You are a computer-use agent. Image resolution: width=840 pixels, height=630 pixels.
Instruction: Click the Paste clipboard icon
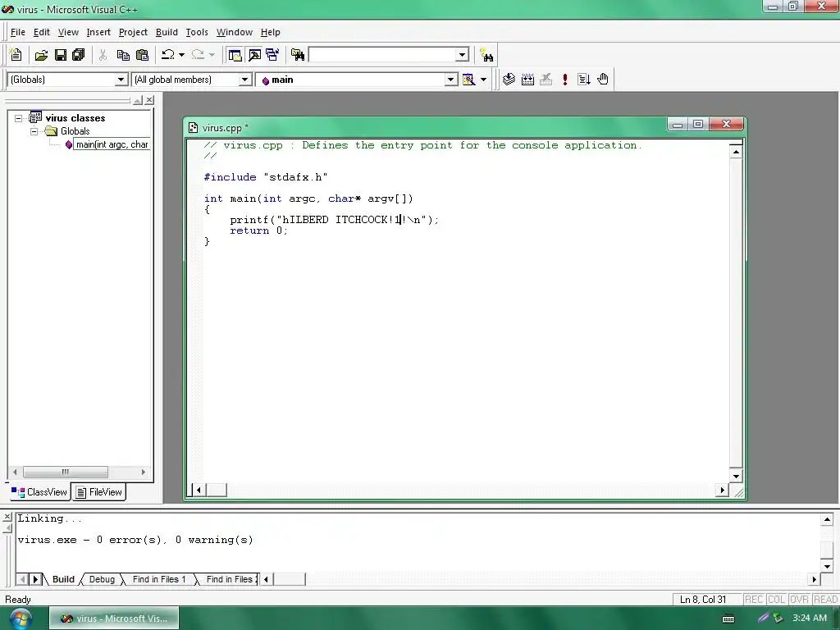pyautogui.click(x=142, y=55)
